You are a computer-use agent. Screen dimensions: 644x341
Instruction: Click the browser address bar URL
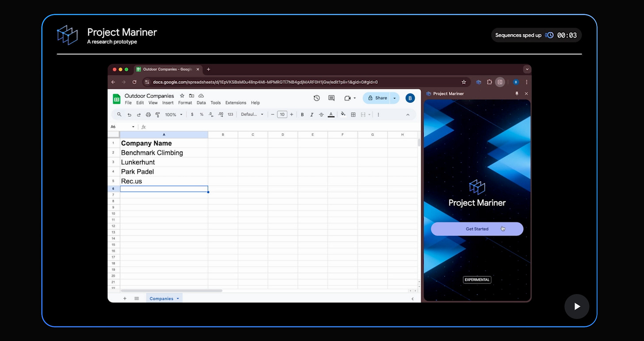click(265, 82)
